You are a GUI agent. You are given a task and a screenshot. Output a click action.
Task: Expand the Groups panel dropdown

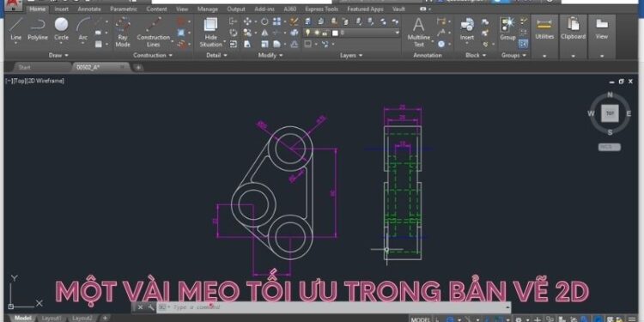pyautogui.click(x=513, y=55)
